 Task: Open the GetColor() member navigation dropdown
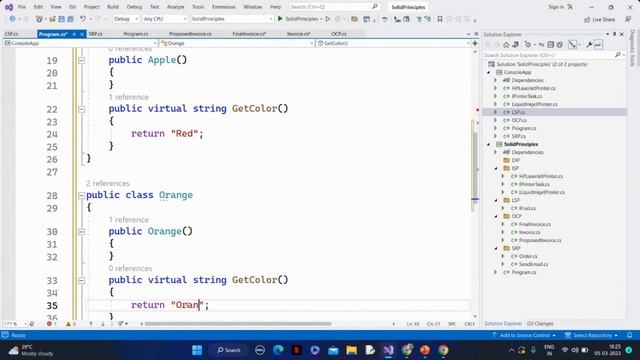[393, 43]
